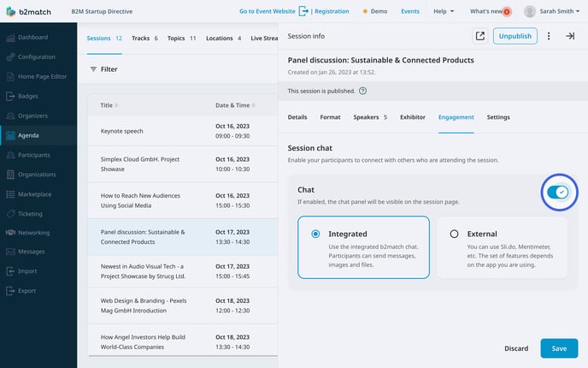588x368 pixels.
Task: Click the Demo status indicator
Action: 375,11
